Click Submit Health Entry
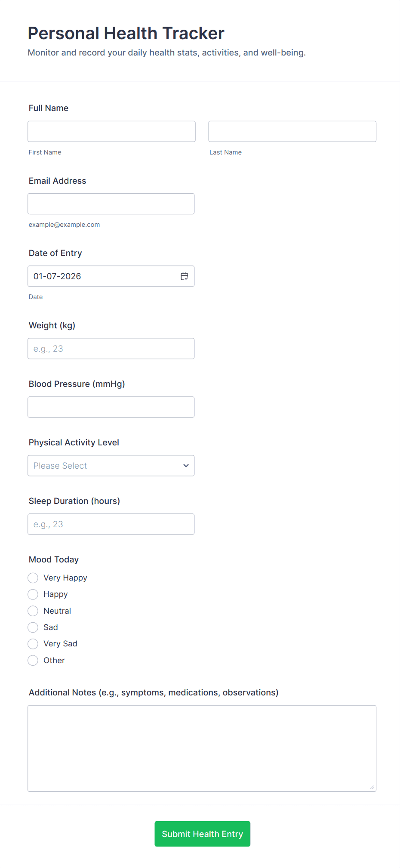The image size is (400, 868). (202, 834)
